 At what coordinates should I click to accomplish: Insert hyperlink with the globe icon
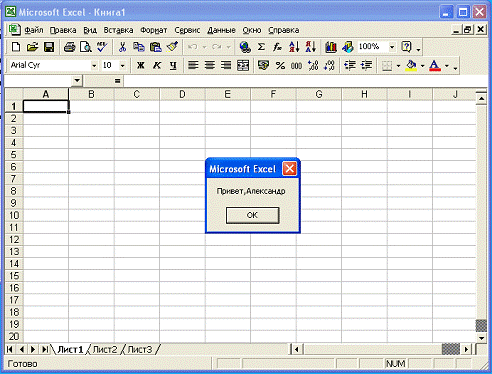click(x=245, y=47)
